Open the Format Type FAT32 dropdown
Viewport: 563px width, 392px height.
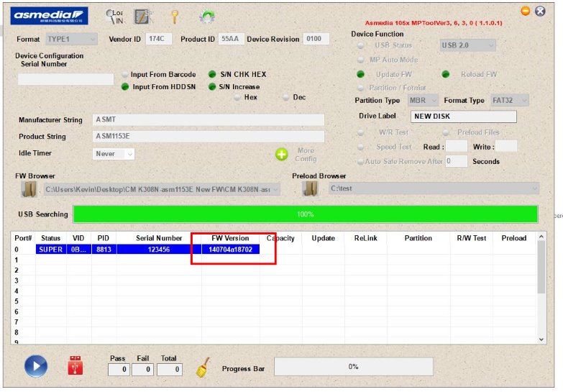coord(510,101)
